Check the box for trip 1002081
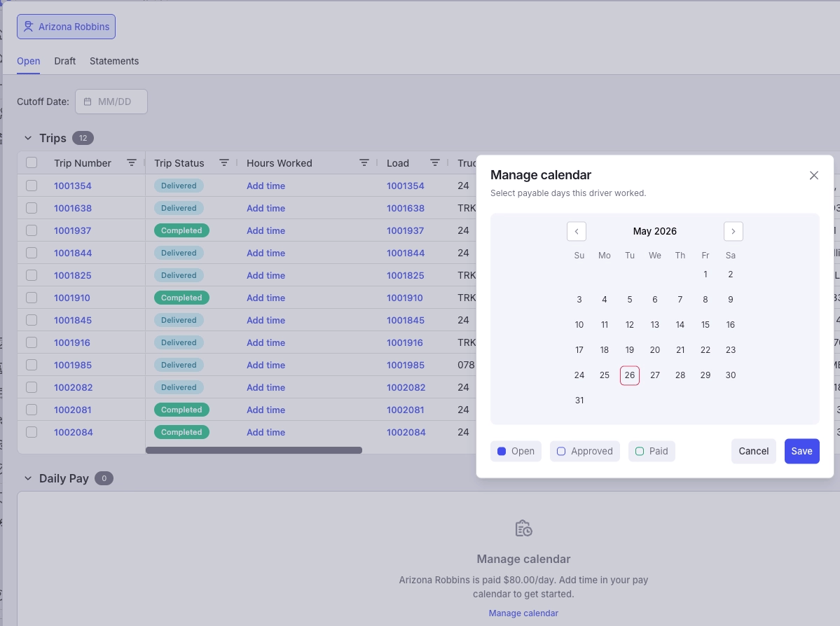 32,410
